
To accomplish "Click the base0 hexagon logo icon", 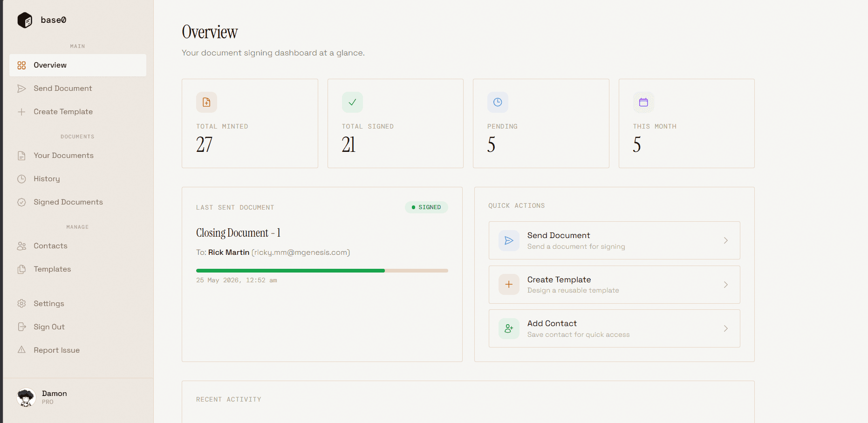I will click(25, 20).
